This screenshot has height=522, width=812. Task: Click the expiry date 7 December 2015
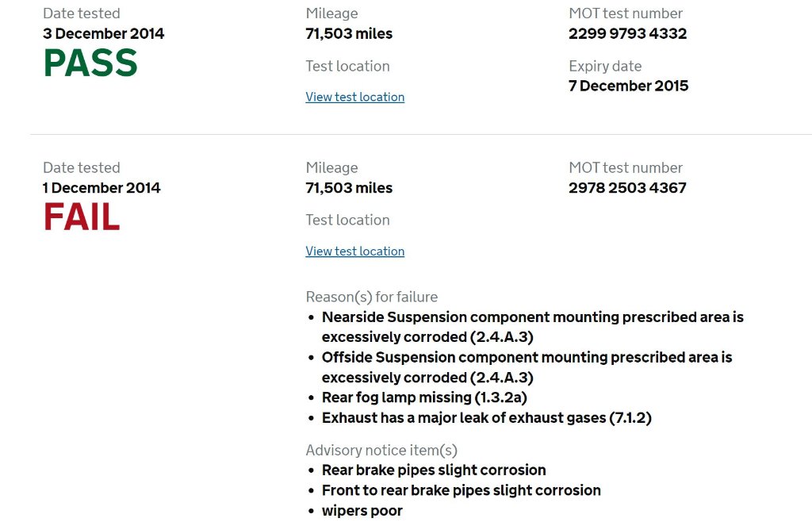coord(628,86)
